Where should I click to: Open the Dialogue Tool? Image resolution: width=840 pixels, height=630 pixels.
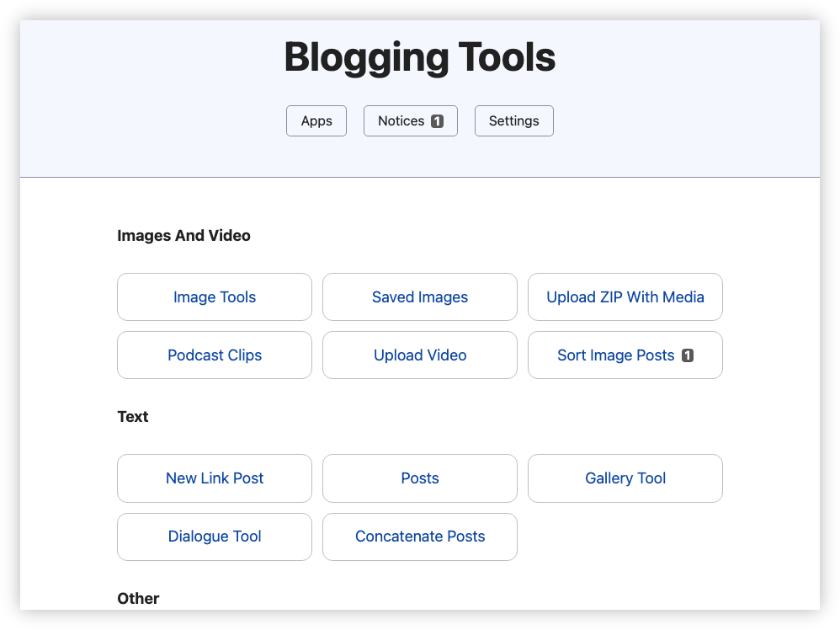214,537
